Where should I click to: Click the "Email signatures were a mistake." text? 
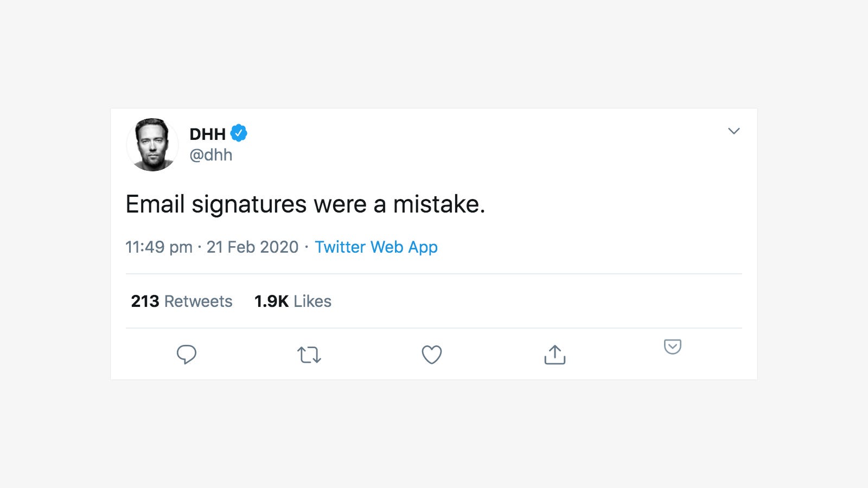pos(305,204)
